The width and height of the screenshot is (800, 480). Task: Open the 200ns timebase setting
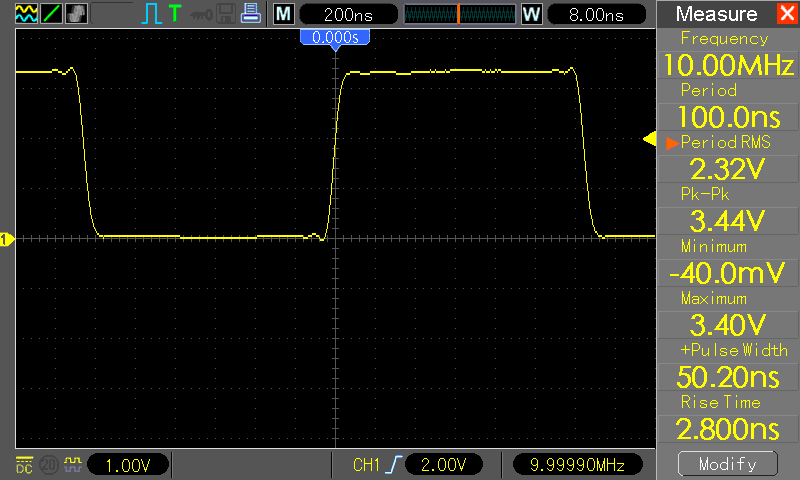click(x=348, y=14)
